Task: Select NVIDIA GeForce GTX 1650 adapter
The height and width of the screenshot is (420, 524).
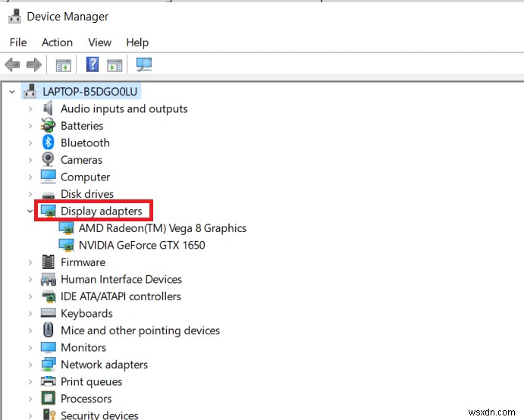Action: click(x=142, y=245)
